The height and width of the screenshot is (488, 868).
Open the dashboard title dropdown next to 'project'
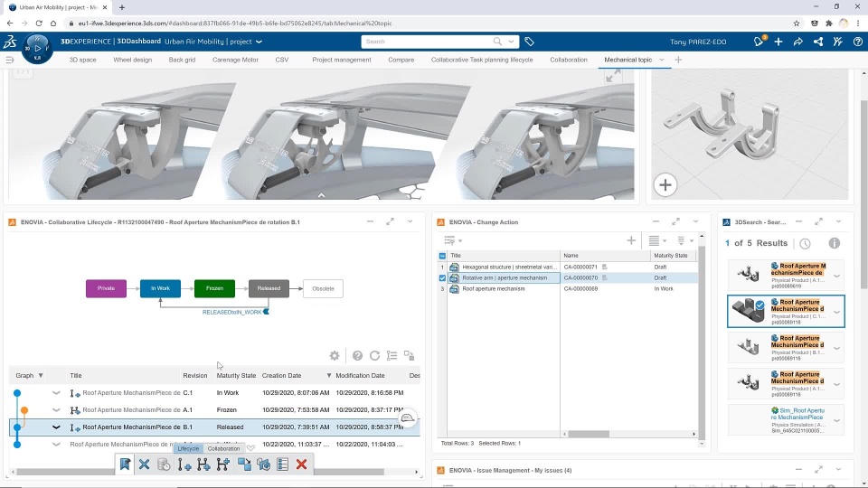click(259, 42)
